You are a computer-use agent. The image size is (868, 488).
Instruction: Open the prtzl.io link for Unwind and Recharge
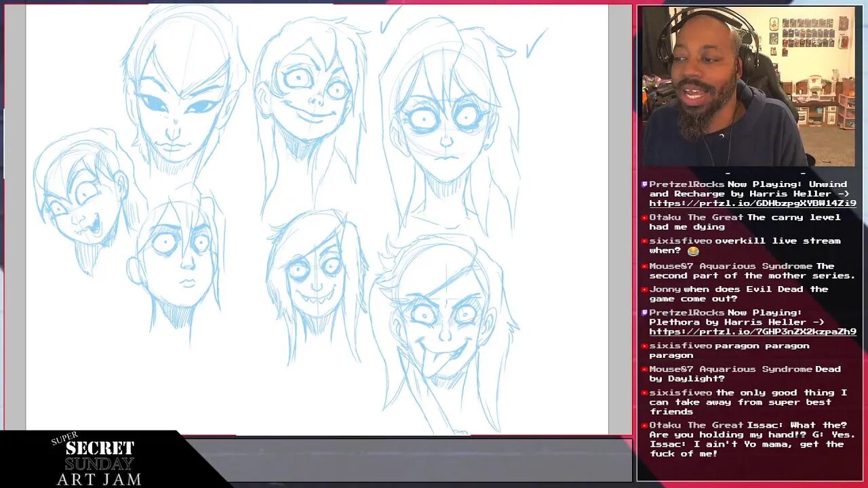coord(752,203)
